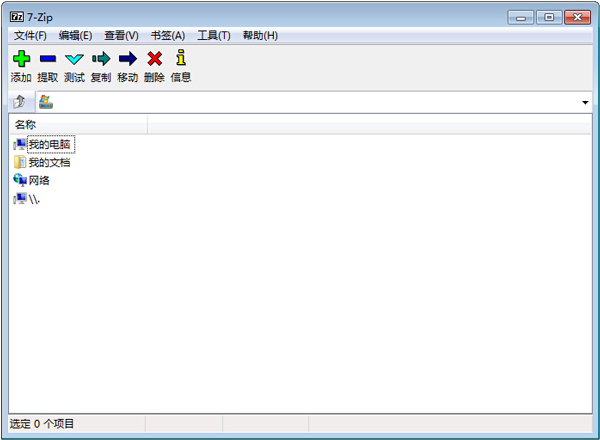Click into the address path field
The image size is (600, 440).
[x=314, y=102]
